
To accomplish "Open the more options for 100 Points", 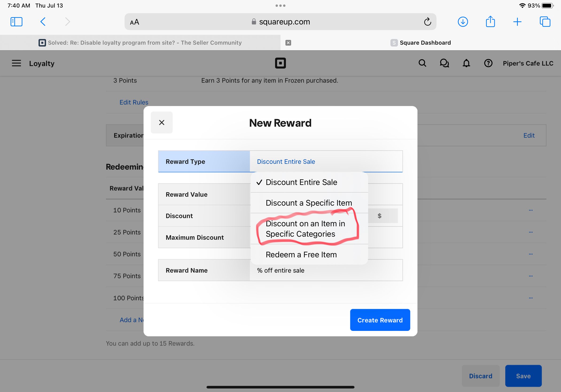I will pyautogui.click(x=531, y=298).
